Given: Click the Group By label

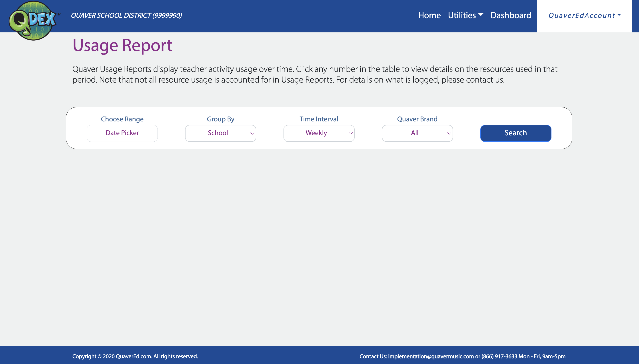Looking at the screenshot, I should [x=220, y=119].
